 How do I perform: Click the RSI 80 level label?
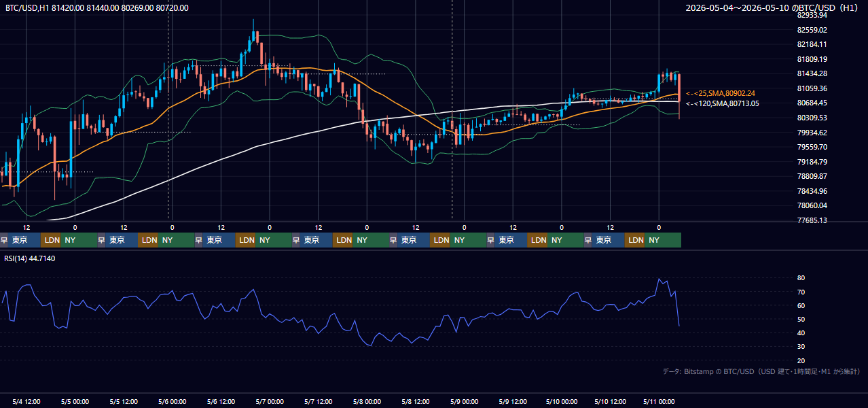801,278
